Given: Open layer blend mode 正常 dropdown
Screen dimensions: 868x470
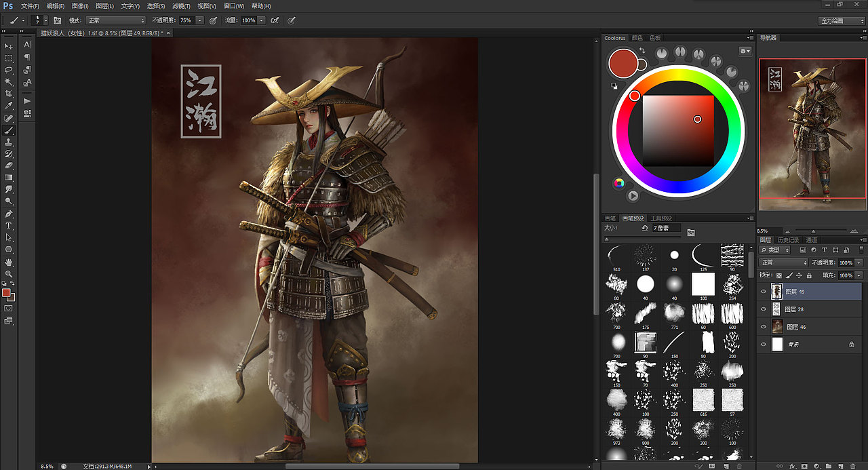Looking at the screenshot, I should (784, 262).
